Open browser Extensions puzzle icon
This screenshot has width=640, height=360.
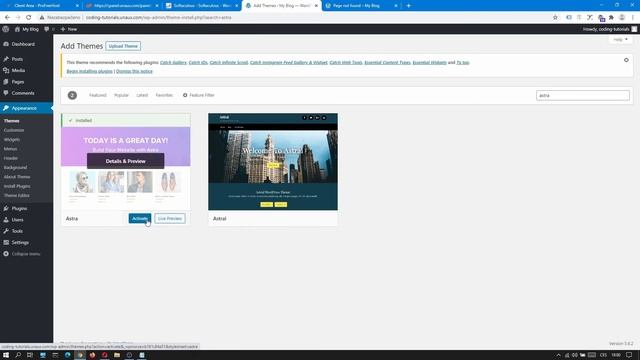(611, 18)
